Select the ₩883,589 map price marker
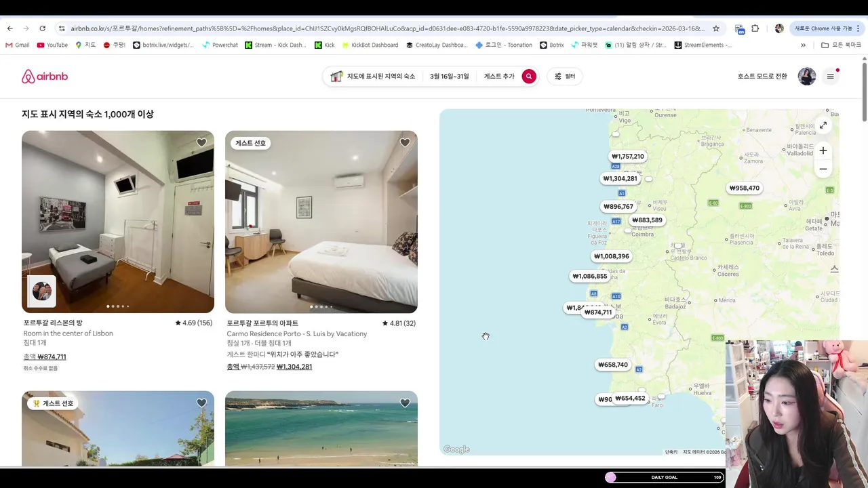The height and width of the screenshot is (488, 868). 647,220
